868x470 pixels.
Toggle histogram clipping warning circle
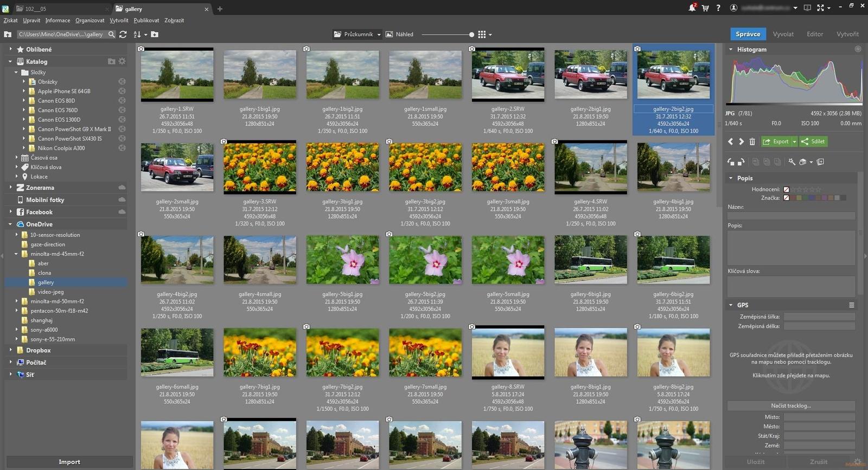tap(858, 49)
